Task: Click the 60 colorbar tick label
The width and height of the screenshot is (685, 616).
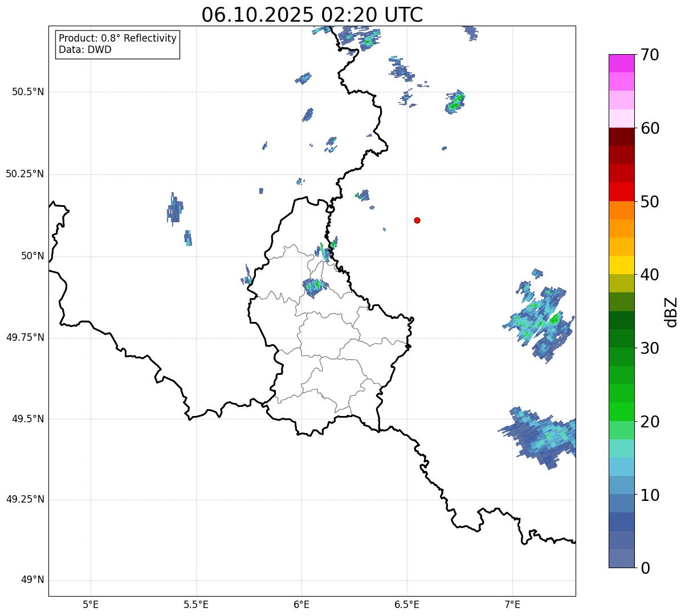Action: (650, 128)
